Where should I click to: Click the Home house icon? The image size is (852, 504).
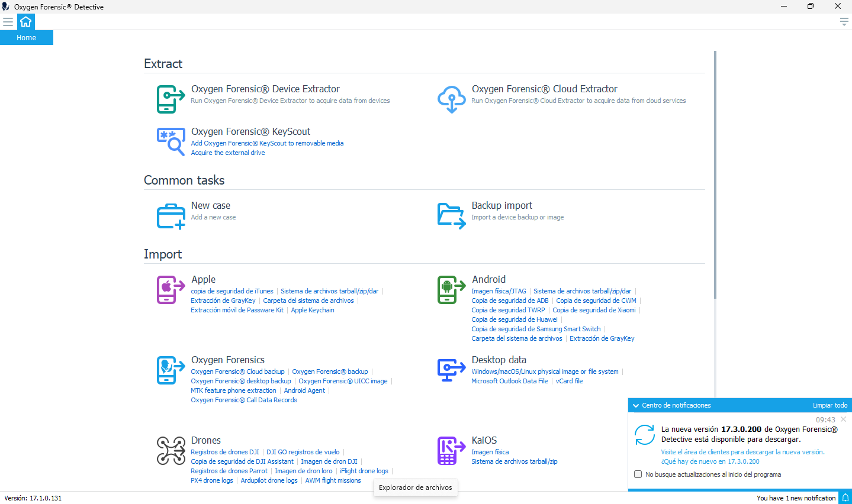pos(25,22)
